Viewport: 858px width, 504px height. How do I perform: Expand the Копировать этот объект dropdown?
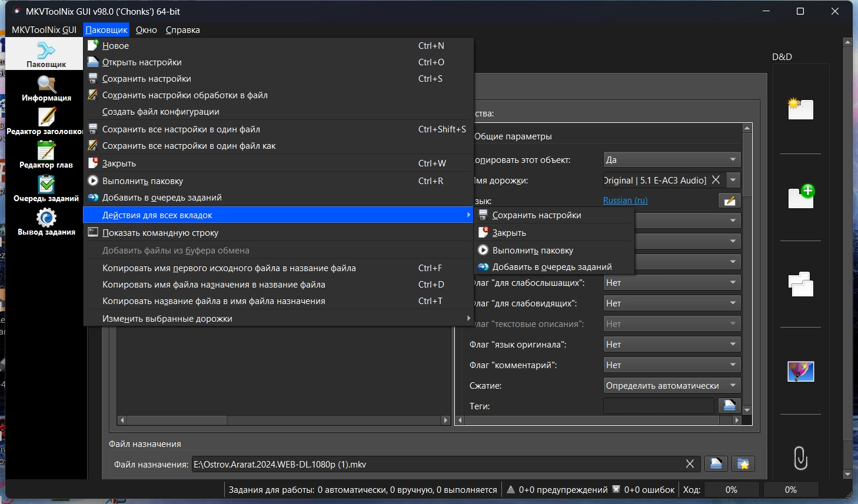point(671,159)
